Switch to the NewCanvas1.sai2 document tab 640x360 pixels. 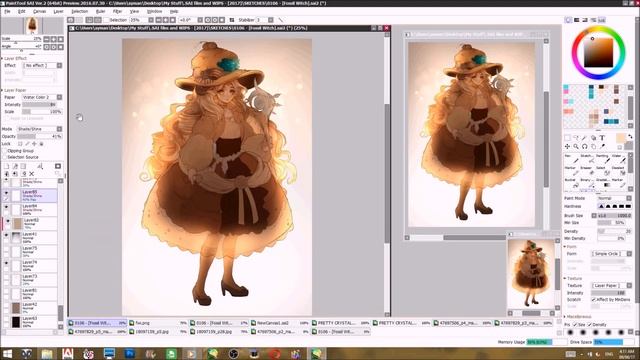point(280,323)
